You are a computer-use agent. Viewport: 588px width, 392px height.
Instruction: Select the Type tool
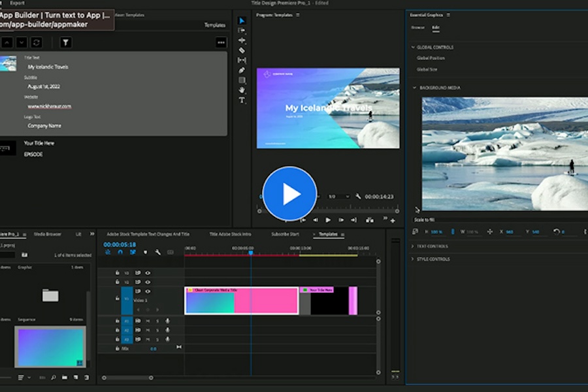tap(242, 100)
